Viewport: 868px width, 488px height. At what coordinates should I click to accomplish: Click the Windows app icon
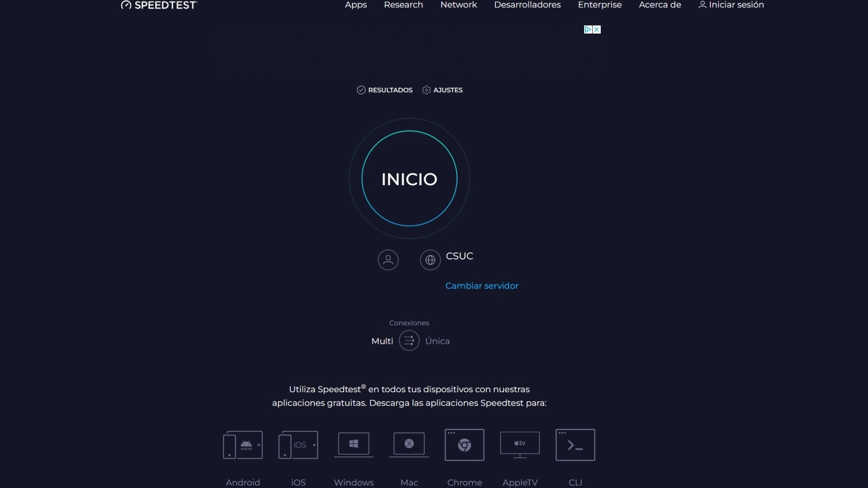coord(353,445)
